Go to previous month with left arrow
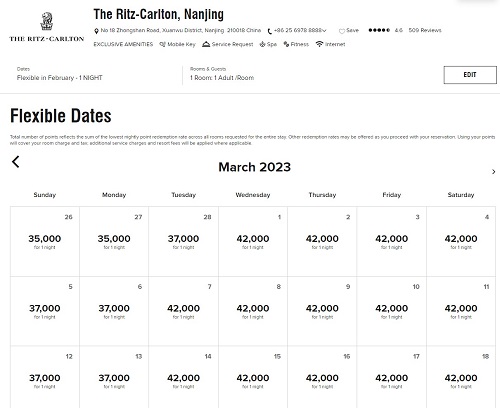 coord(16,162)
